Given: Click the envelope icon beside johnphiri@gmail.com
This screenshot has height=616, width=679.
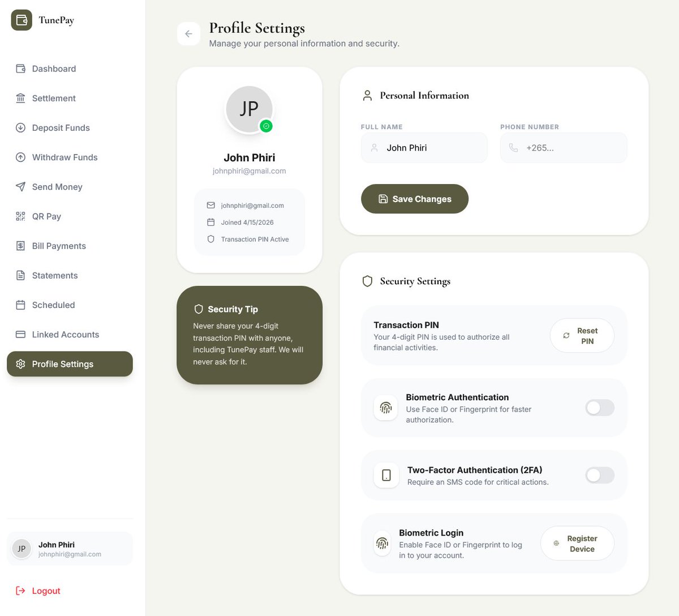Looking at the screenshot, I should click(x=210, y=205).
